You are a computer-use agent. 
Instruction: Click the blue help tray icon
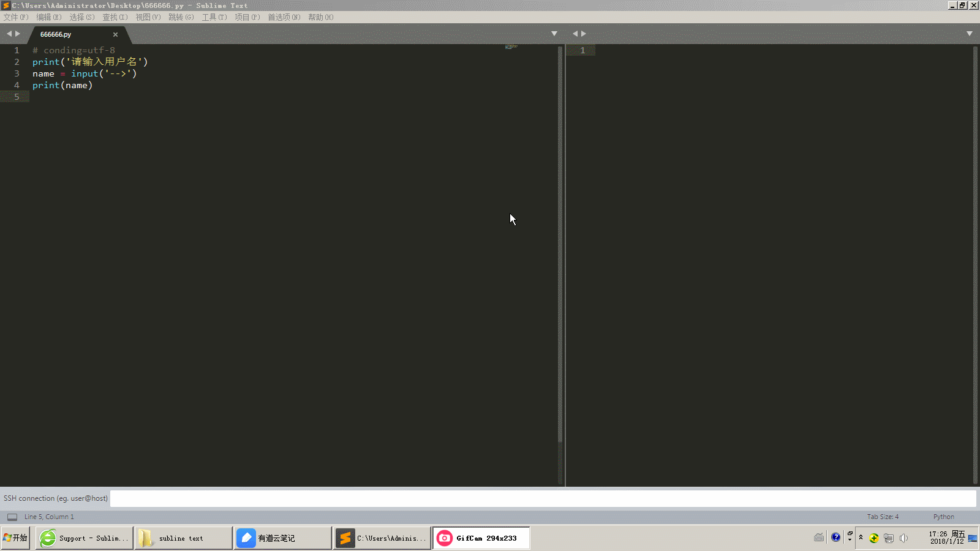835,538
